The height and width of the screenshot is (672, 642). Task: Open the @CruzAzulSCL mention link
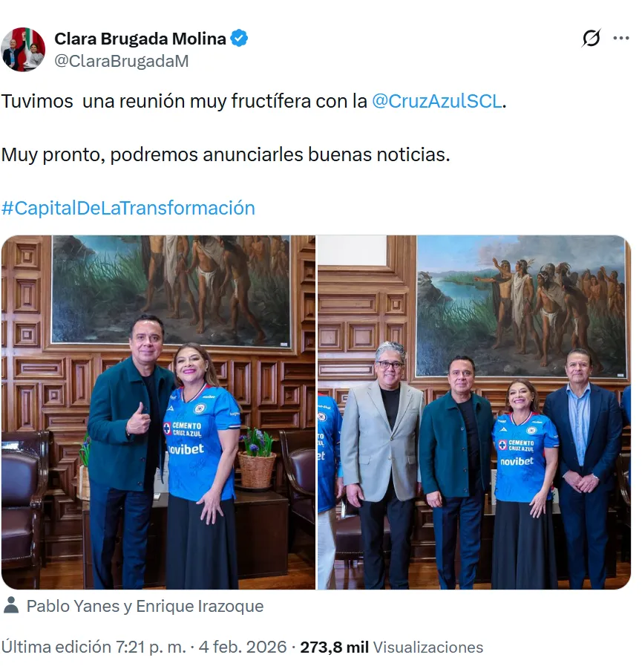[437, 102]
